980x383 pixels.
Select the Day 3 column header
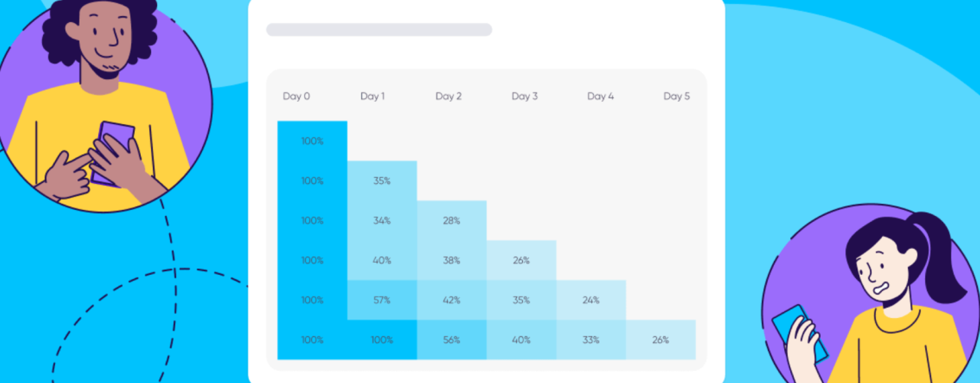click(x=524, y=97)
